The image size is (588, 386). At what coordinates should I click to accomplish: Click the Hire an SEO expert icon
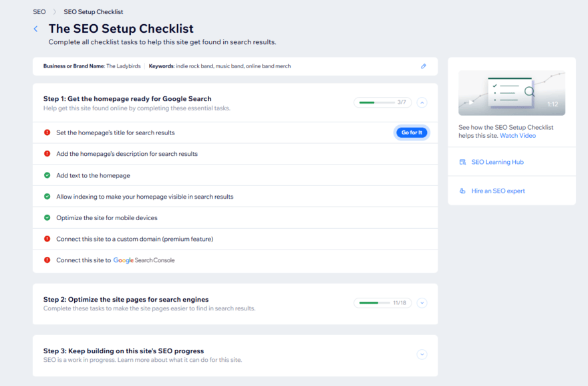tap(462, 191)
